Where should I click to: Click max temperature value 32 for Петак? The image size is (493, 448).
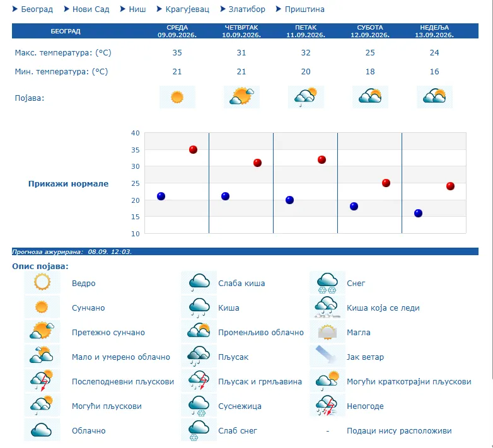[x=306, y=53]
